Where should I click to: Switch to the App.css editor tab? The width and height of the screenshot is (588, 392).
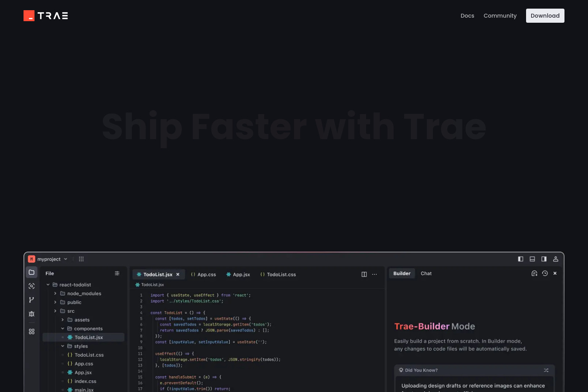203,275
